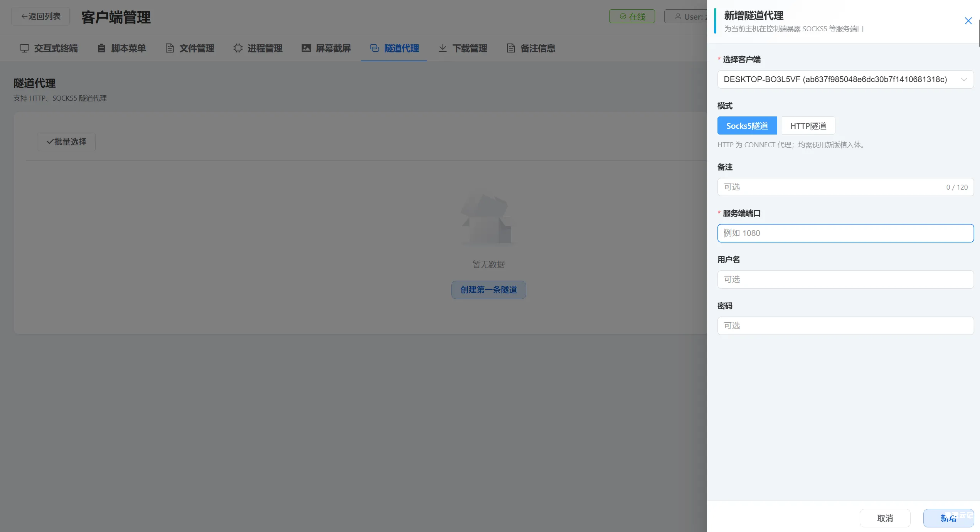The height and width of the screenshot is (532, 980).
Task: Click the 暂无数据 text
Action: coord(488,264)
